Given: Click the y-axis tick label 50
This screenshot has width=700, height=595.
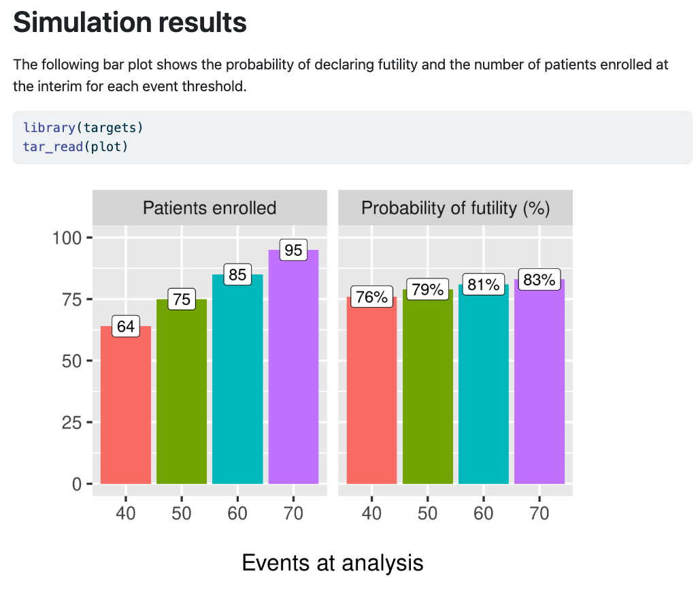Looking at the screenshot, I should click(x=71, y=361).
